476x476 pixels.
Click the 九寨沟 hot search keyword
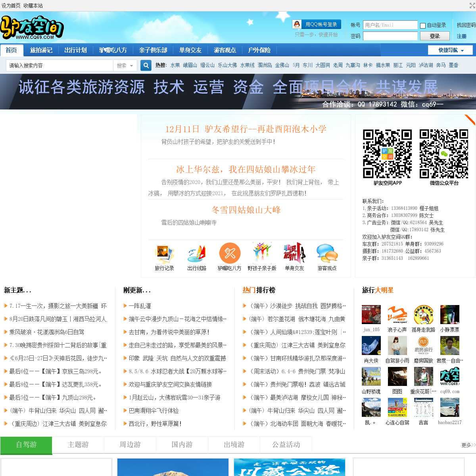pos(353,65)
